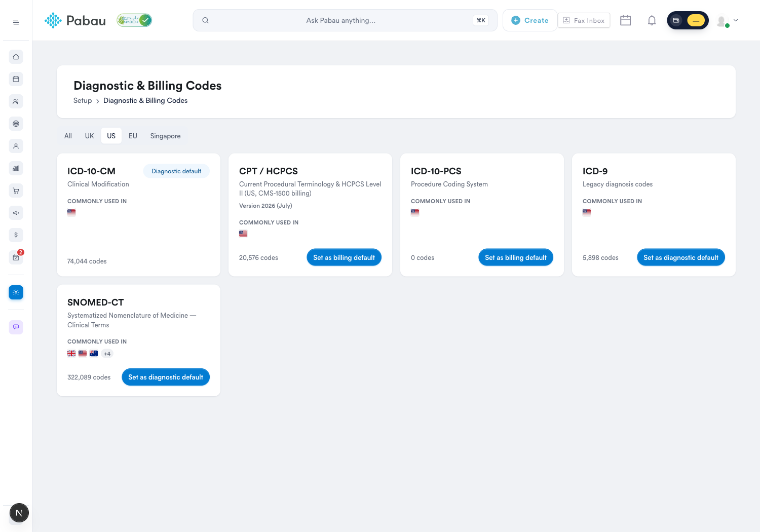Open the hamburger menu in the sidebar

[16, 22]
